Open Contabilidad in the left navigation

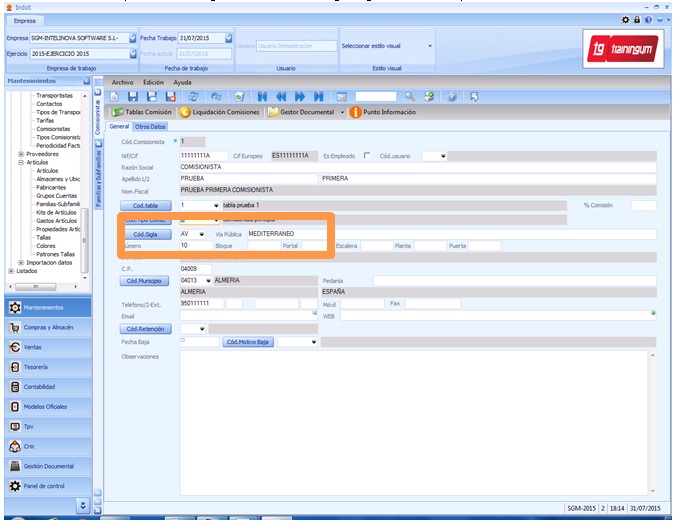click(x=41, y=386)
